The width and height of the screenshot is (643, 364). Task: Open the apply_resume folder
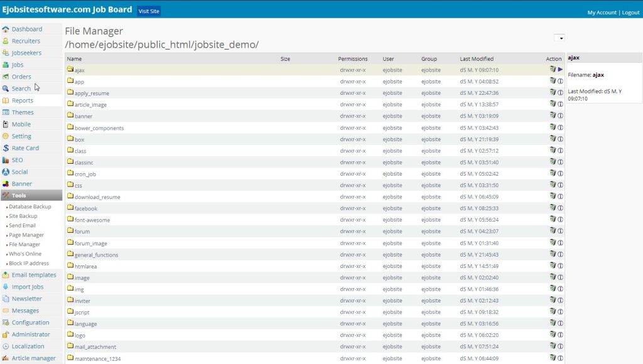[92, 93]
